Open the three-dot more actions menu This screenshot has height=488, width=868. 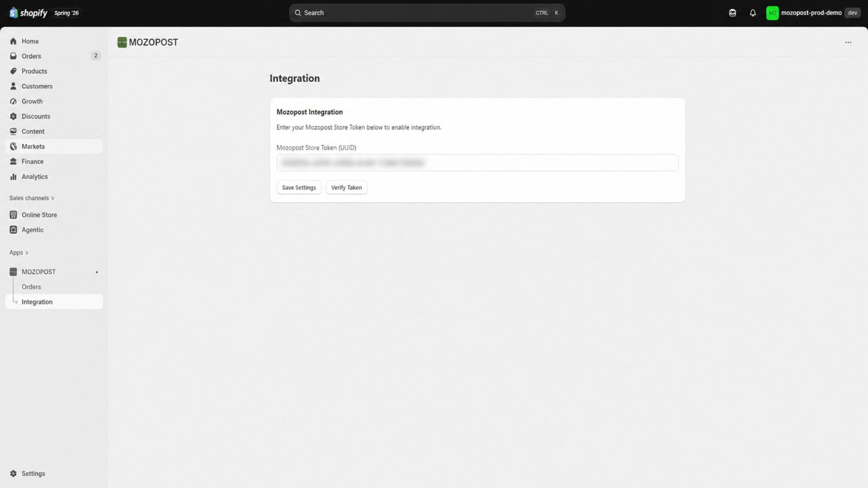[848, 42]
